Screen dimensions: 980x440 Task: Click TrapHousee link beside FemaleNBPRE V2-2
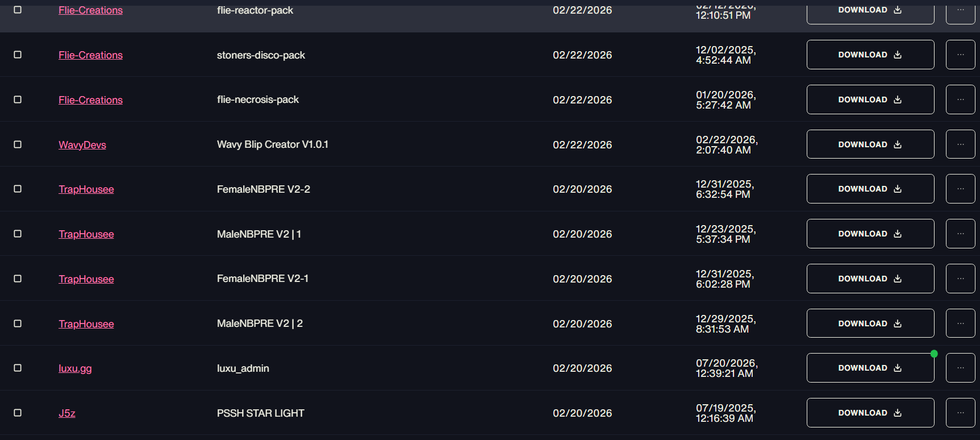click(86, 189)
